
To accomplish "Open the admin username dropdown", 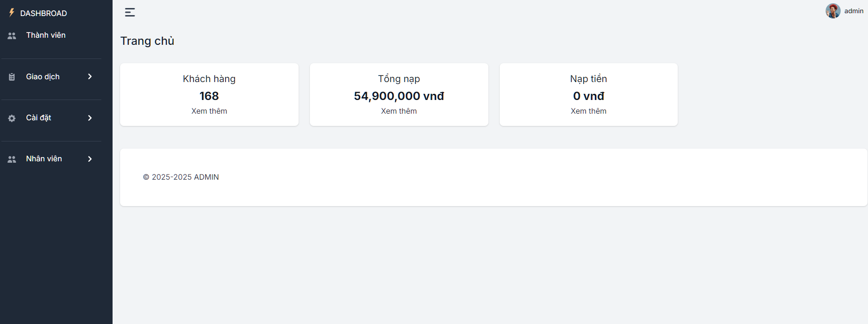I will (x=853, y=11).
